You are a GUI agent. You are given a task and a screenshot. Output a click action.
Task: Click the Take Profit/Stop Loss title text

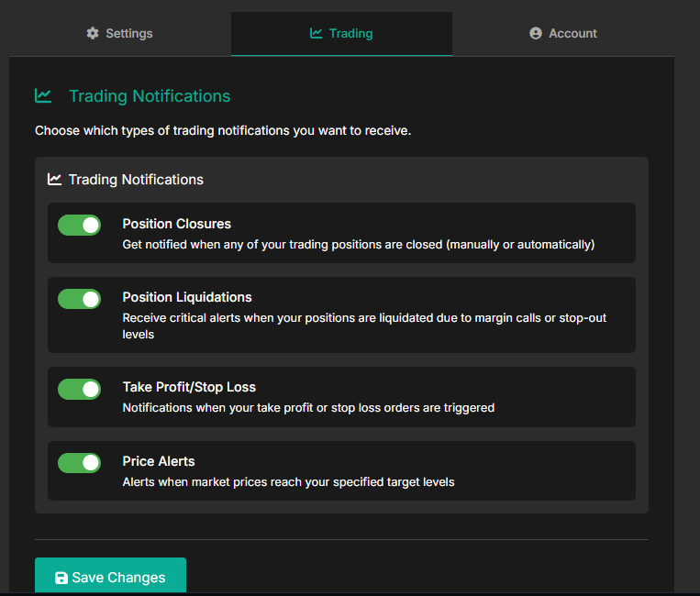(189, 387)
